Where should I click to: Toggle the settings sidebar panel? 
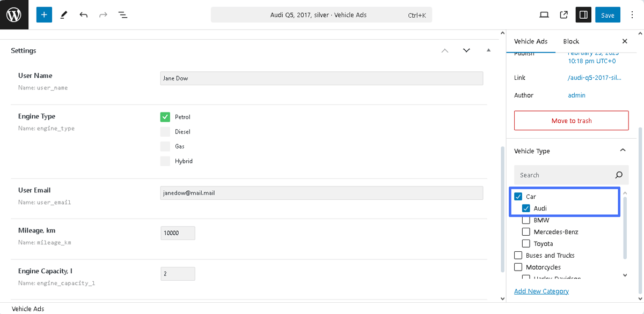tap(583, 14)
